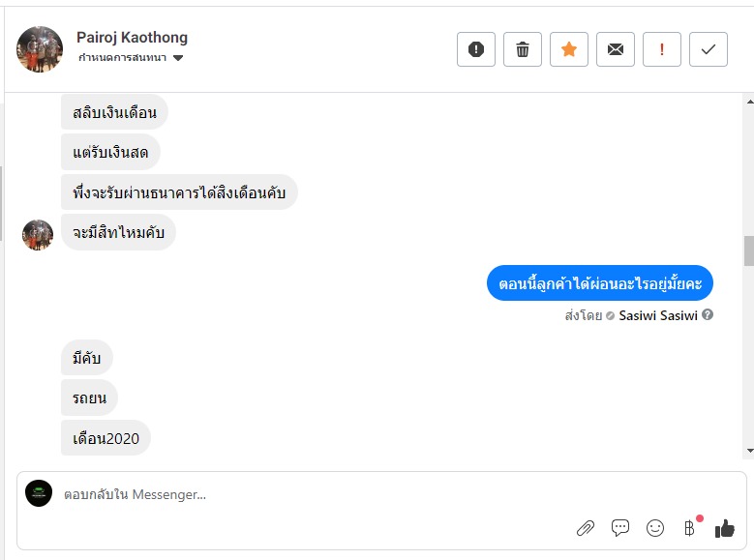This screenshot has height=560, width=754.
Task: Toggle the orange star follow-up button
Action: (569, 49)
